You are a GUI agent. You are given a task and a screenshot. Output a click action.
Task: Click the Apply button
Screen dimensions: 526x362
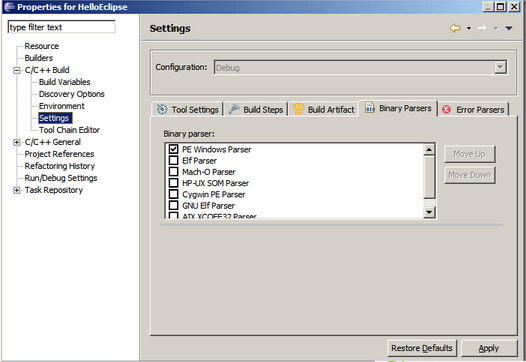[488, 348]
